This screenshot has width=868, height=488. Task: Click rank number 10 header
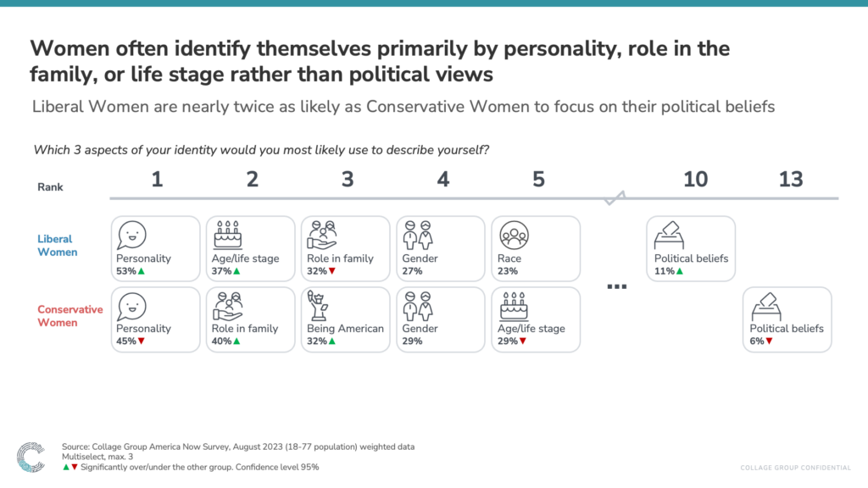point(695,180)
